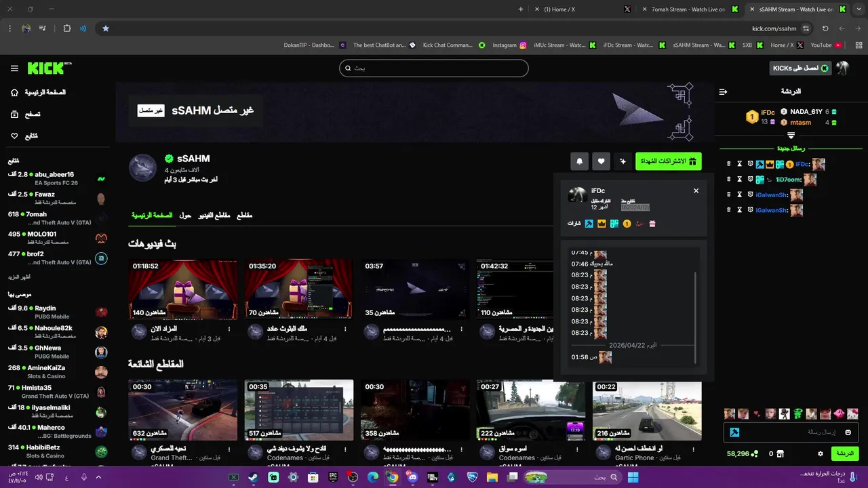The height and width of the screenshot is (488, 868).
Task: Click the green alien emote in quick emotes
Action: 798,413
